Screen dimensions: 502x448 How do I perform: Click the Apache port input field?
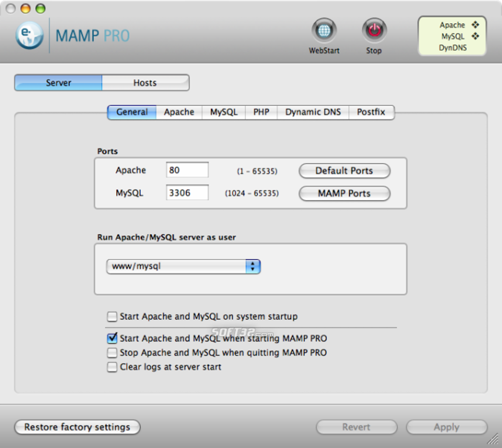[188, 170]
